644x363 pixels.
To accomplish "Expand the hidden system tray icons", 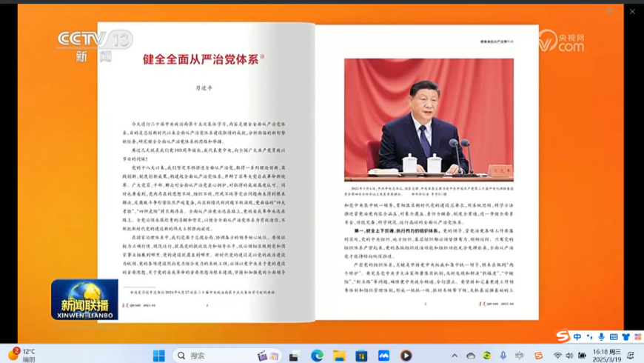I will tap(455, 356).
